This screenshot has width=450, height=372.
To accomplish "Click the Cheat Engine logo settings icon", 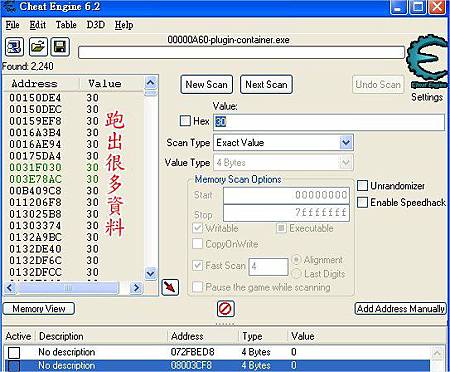I will [x=427, y=61].
